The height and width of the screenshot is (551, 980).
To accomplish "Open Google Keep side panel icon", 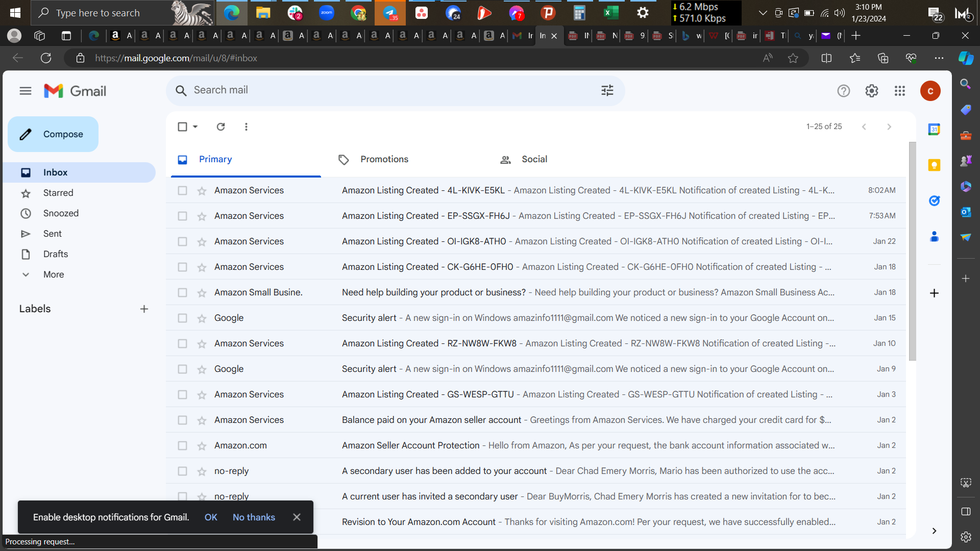I will click(x=934, y=165).
